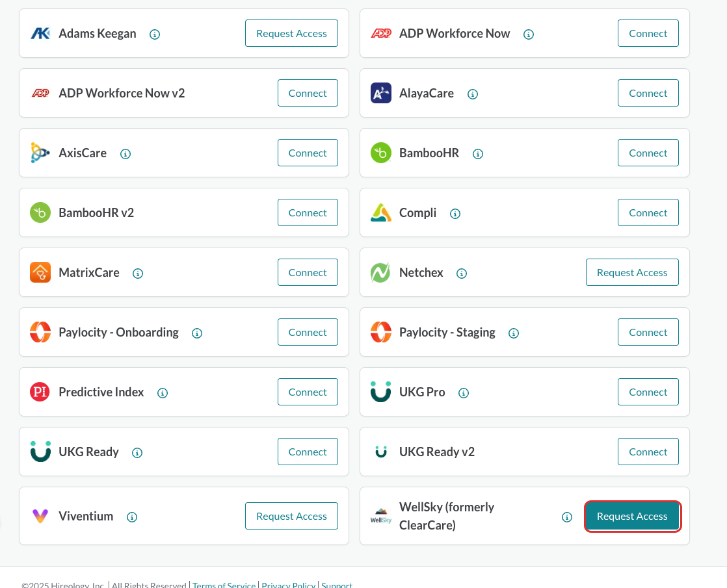Click the AlayaCare info icon
727x588 pixels.
coord(473,94)
